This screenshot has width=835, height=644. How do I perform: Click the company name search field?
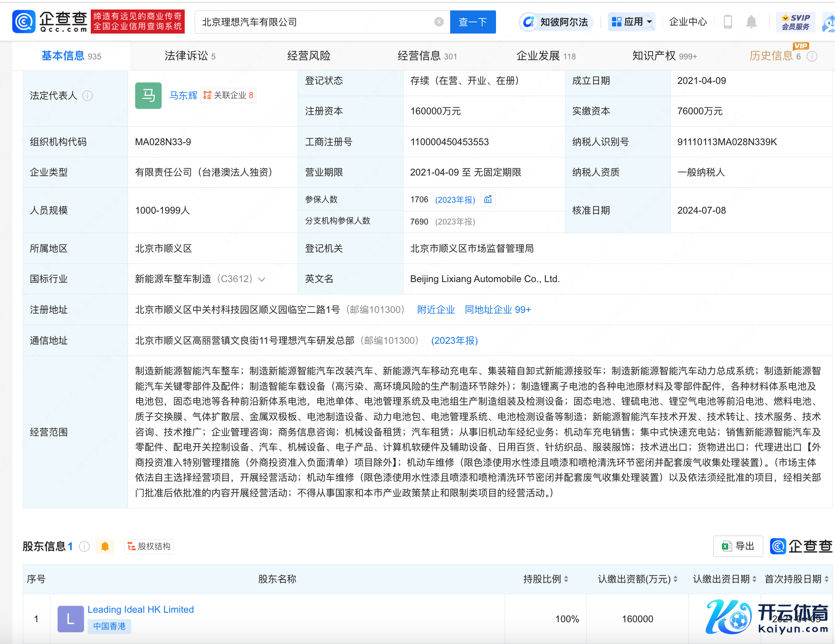[315, 22]
